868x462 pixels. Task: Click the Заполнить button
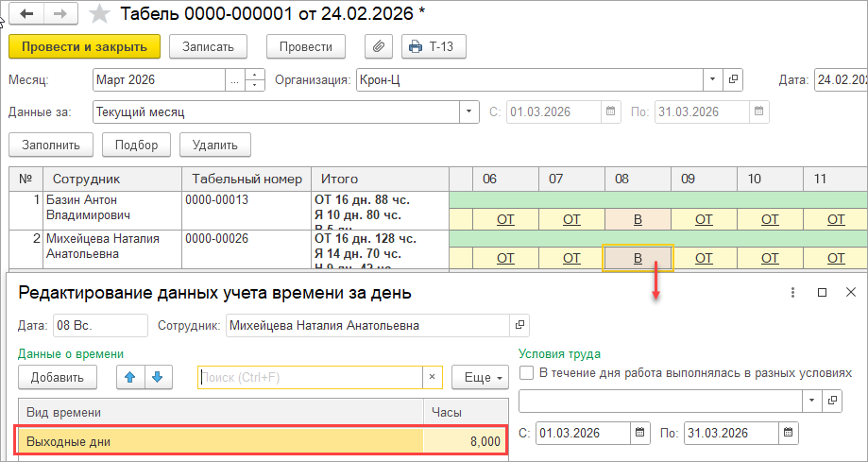tap(51, 145)
